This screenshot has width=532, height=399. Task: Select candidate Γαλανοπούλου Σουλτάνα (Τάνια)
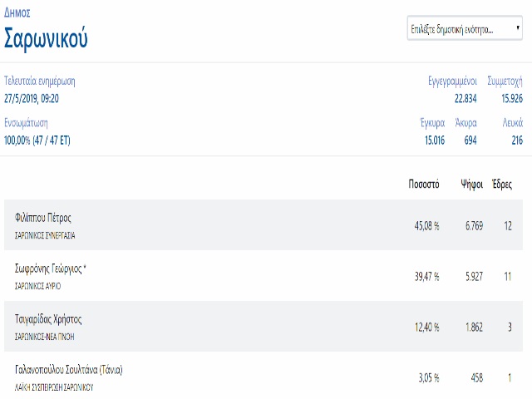(x=68, y=369)
